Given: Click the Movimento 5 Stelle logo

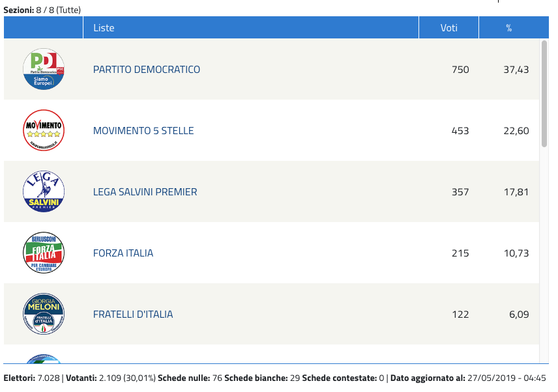Looking at the screenshot, I should click(x=44, y=130).
